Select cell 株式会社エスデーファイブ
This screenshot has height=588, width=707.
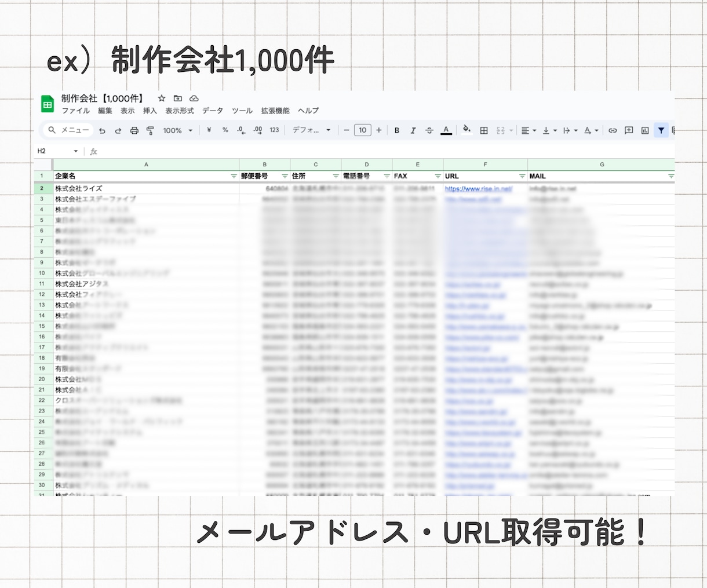[146, 199]
